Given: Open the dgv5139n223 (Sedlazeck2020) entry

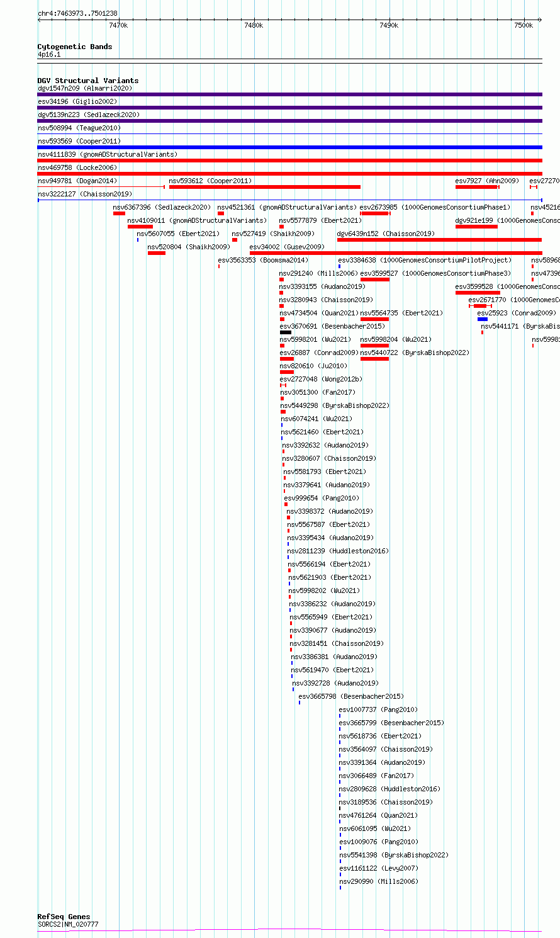Looking at the screenshot, I should tap(89, 115).
